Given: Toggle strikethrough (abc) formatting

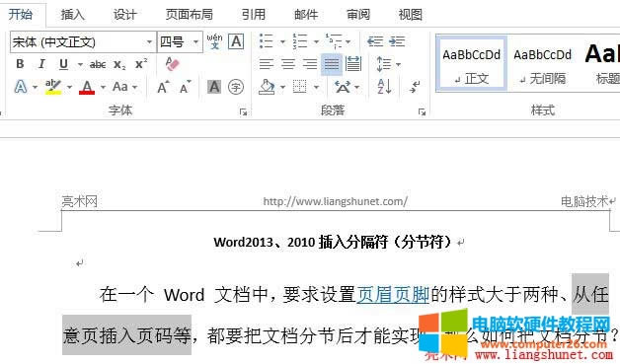Looking at the screenshot, I should pos(98,64).
